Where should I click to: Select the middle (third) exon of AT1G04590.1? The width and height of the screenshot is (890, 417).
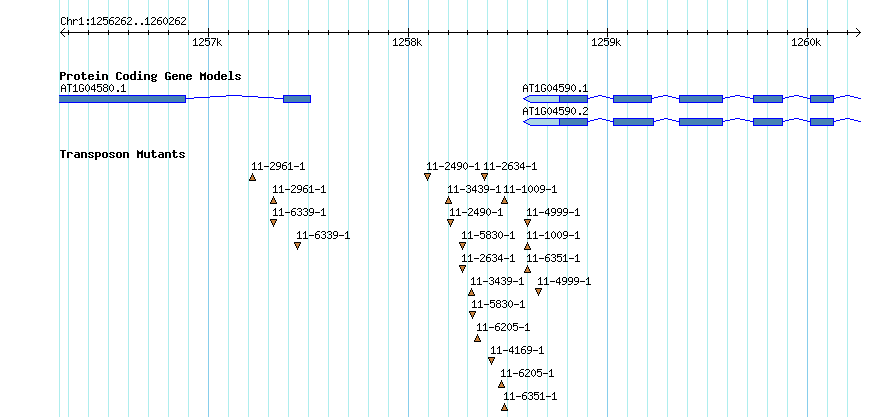pos(701,99)
